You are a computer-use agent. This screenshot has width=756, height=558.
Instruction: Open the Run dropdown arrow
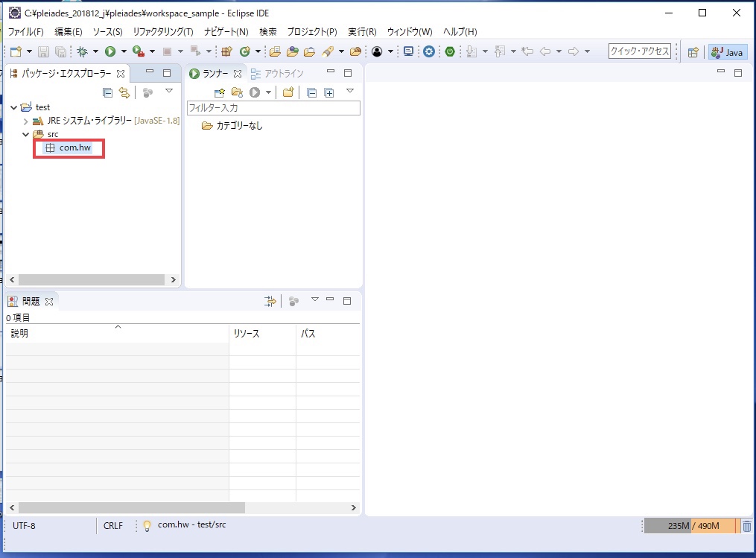coord(124,51)
